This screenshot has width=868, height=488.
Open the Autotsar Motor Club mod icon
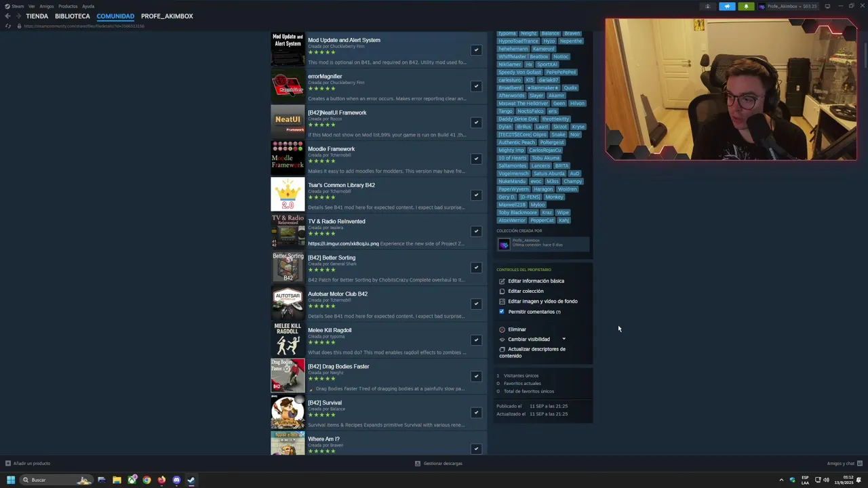tap(288, 304)
